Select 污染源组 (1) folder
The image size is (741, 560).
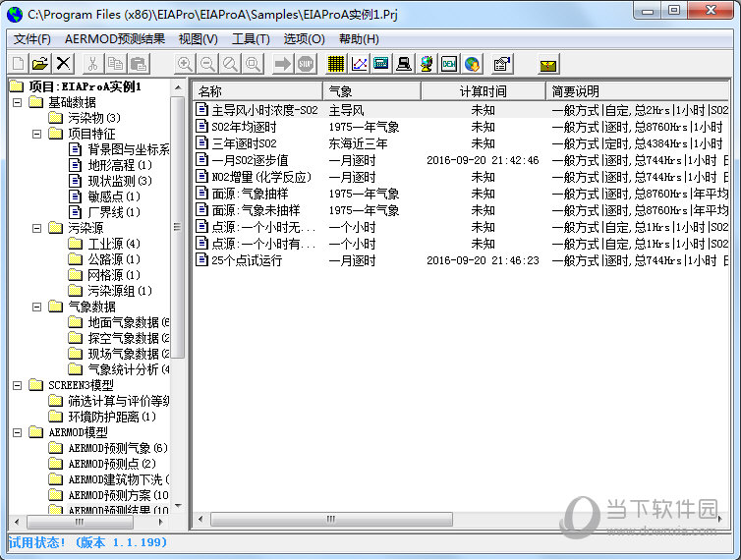(x=120, y=291)
